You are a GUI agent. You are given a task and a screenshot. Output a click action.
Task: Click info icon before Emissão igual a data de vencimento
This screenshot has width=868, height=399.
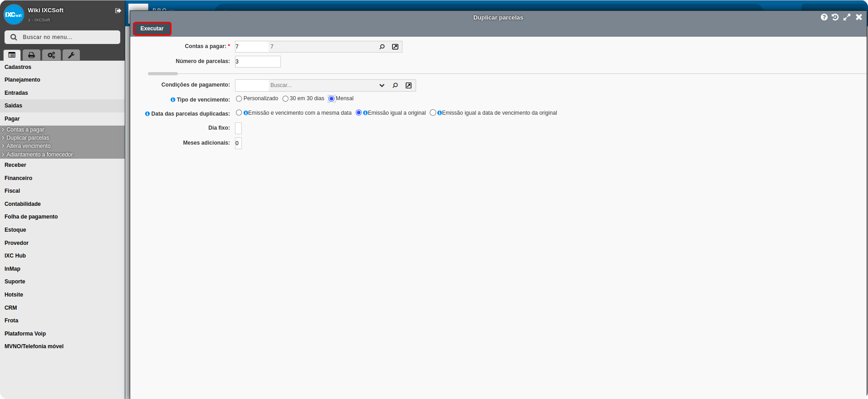coord(440,113)
